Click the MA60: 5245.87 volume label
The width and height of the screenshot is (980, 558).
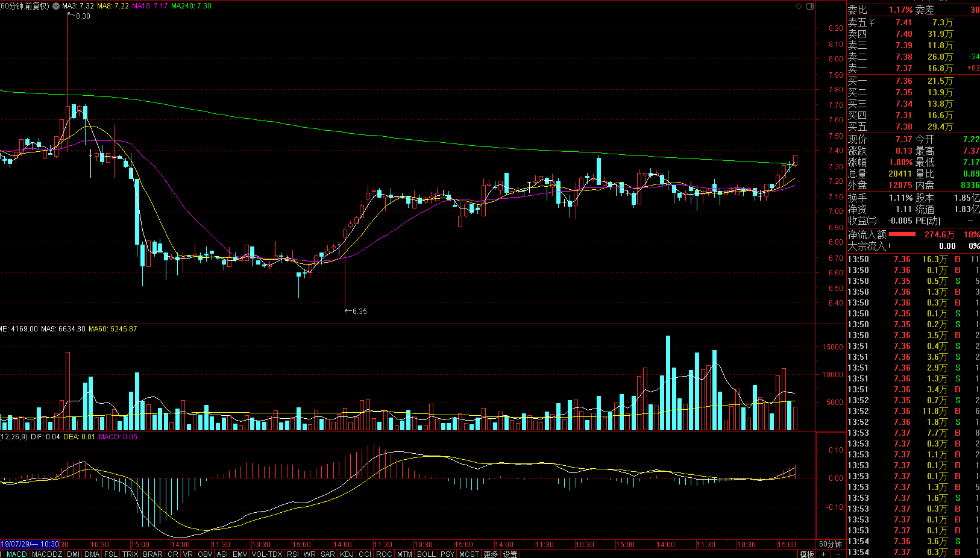tap(113, 329)
